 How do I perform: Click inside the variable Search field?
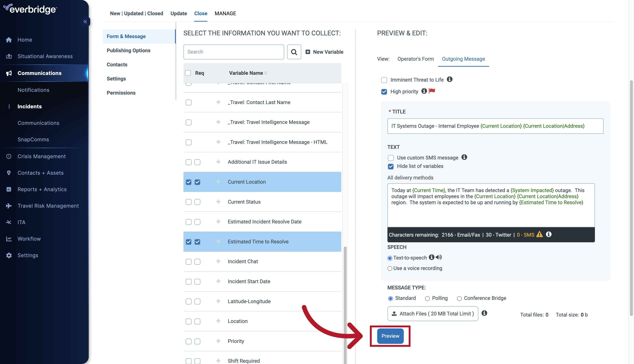233,52
